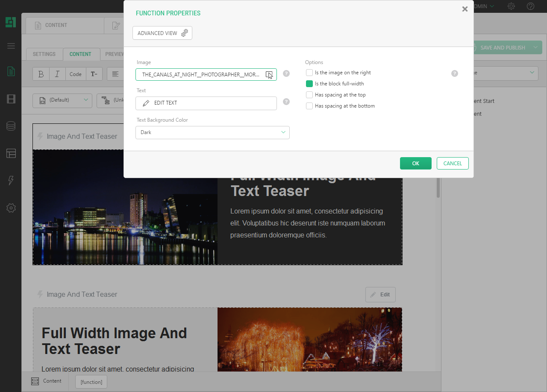Image resolution: width=547 pixels, height=392 pixels.
Task: Click the help icon beside Options checkboxes
Action: [x=455, y=73]
